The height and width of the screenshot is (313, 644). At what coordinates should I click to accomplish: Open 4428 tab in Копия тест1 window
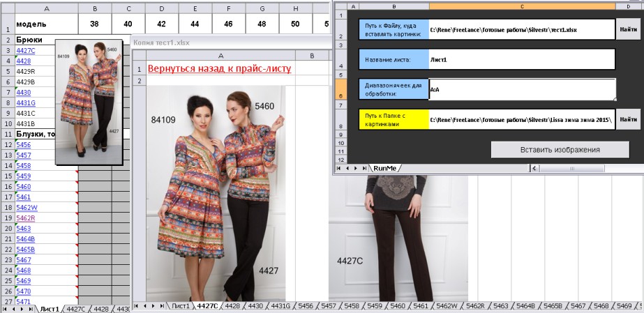pos(233,305)
